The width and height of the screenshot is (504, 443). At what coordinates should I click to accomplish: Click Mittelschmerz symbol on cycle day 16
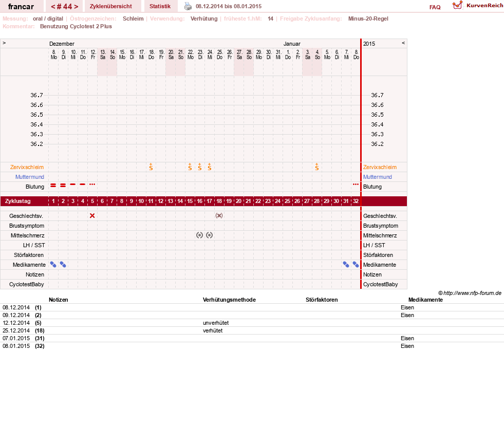[200, 235]
